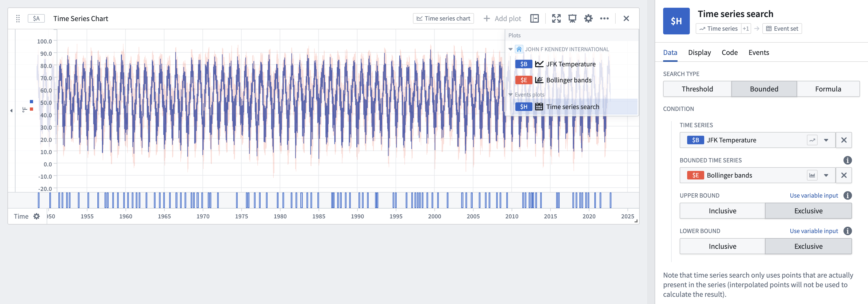Open presentation mode monitor icon

coord(572,19)
